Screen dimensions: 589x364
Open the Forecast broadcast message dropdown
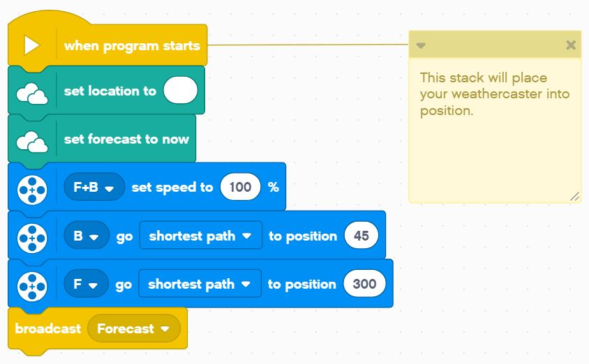pos(134,328)
